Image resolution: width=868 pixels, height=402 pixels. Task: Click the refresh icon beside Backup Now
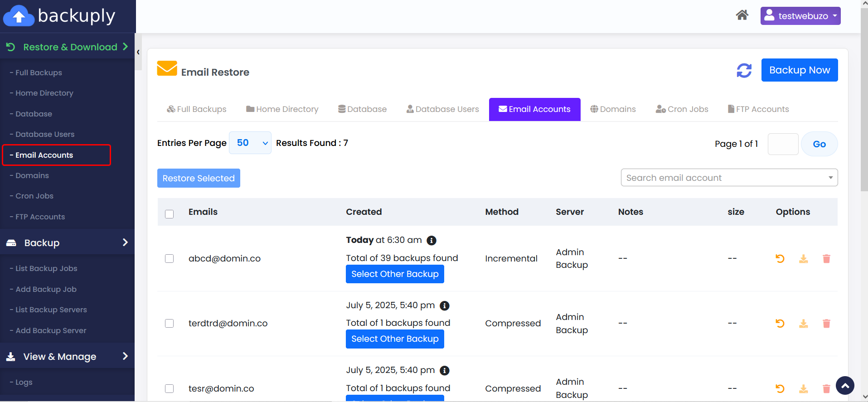click(x=744, y=71)
